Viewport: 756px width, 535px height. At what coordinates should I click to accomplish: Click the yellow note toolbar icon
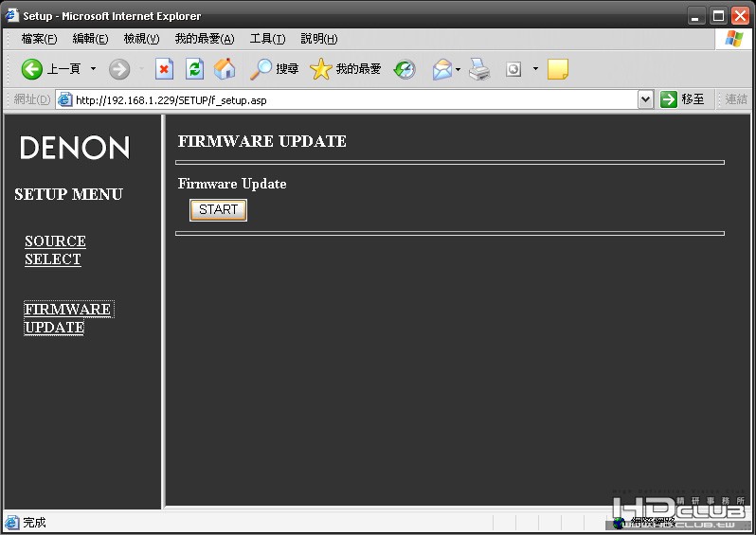pyautogui.click(x=558, y=69)
